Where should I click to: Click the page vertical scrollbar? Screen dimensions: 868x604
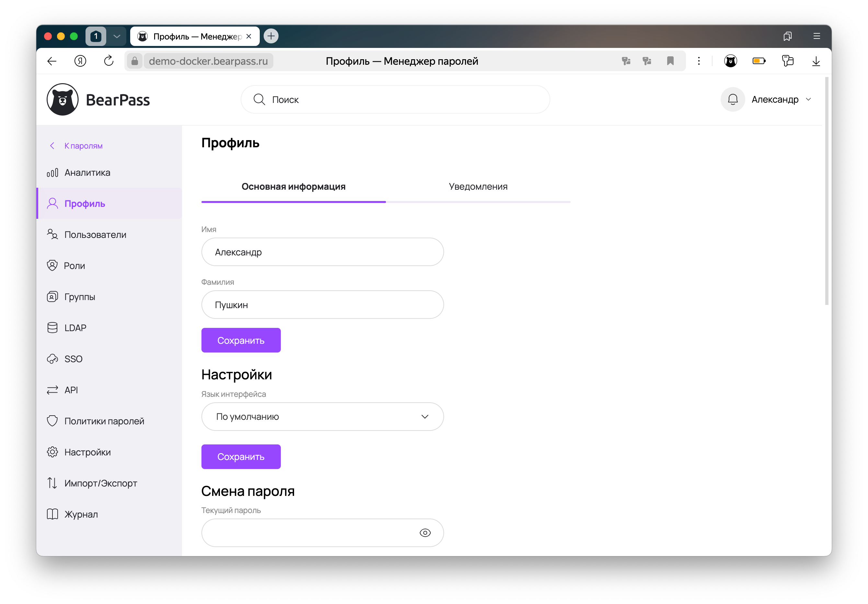click(827, 191)
